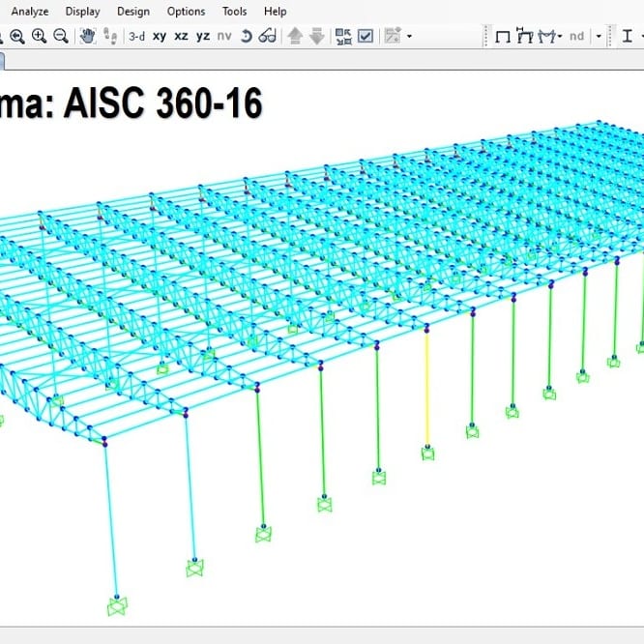Image resolution: width=644 pixels, height=644 pixels.
Task: Click the grayed nv named view button
Action: pos(224,37)
